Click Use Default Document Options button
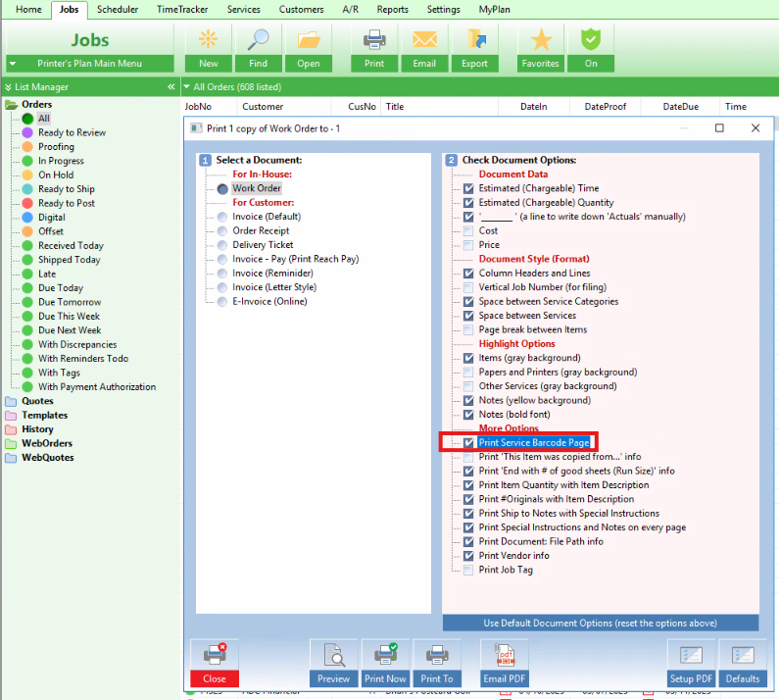The image size is (779, 700). point(601,623)
